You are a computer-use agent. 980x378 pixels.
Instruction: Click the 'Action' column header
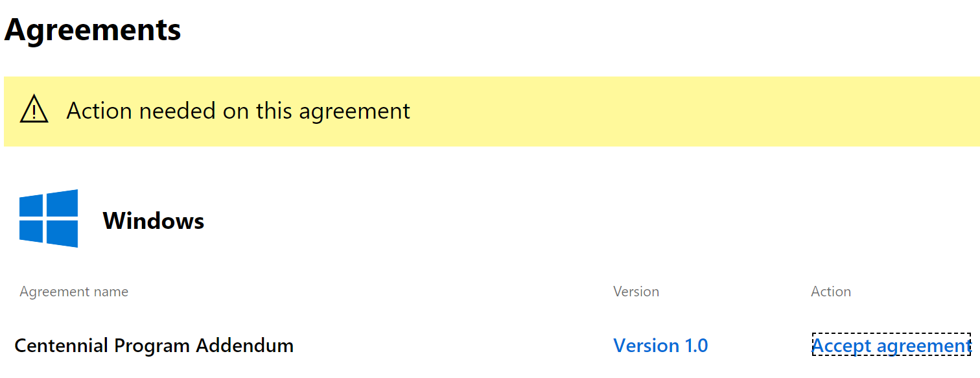pos(830,292)
